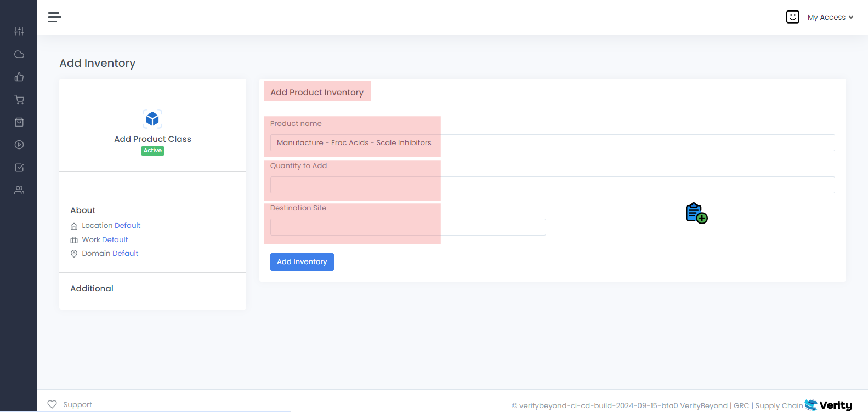This screenshot has height=412, width=868.
Task: Open the Location Default link
Action: [x=127, y=226]
